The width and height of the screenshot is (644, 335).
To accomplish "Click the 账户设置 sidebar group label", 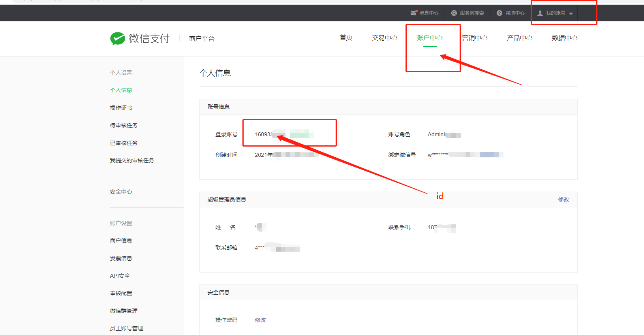I will 121,223.
